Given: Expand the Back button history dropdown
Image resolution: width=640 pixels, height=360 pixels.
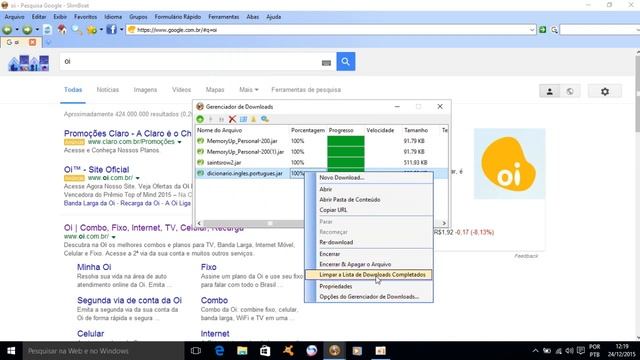Looking at the screenshot, I should [x=17, y=29].
